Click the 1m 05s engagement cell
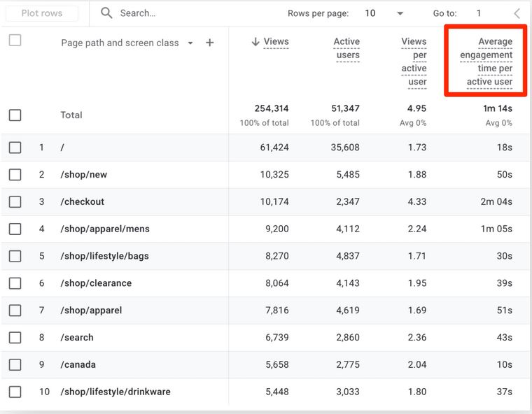532x414 pixels. coord(496,229)
